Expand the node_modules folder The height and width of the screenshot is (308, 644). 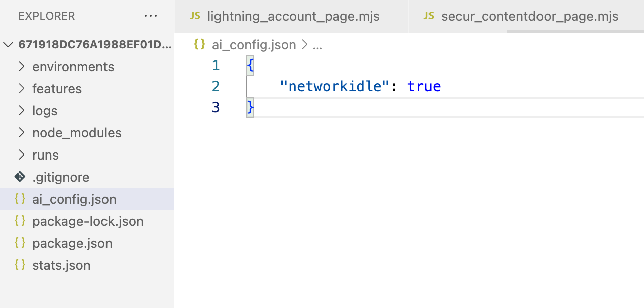point(21,133)
